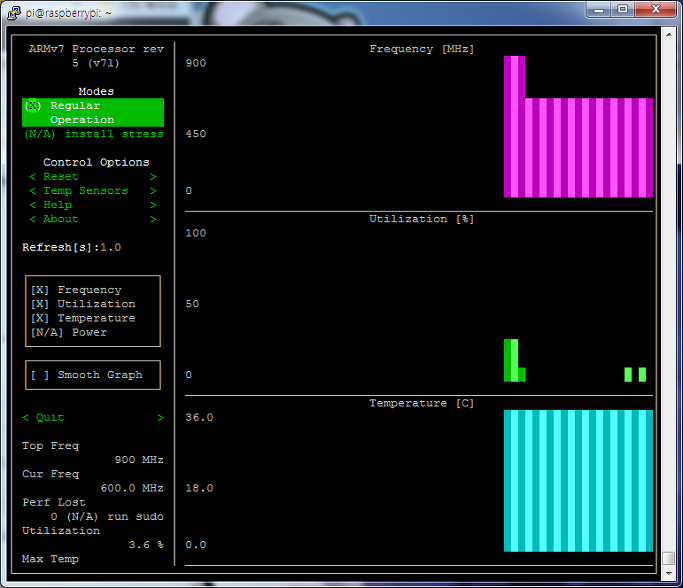683x588 pixels.
Task: Select the install stress mode option
Action: tap(93, 134)
